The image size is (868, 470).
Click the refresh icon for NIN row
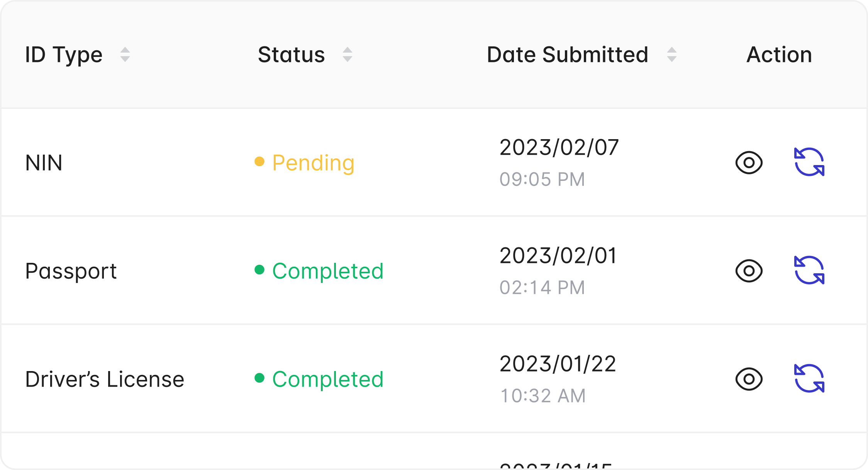809,162
